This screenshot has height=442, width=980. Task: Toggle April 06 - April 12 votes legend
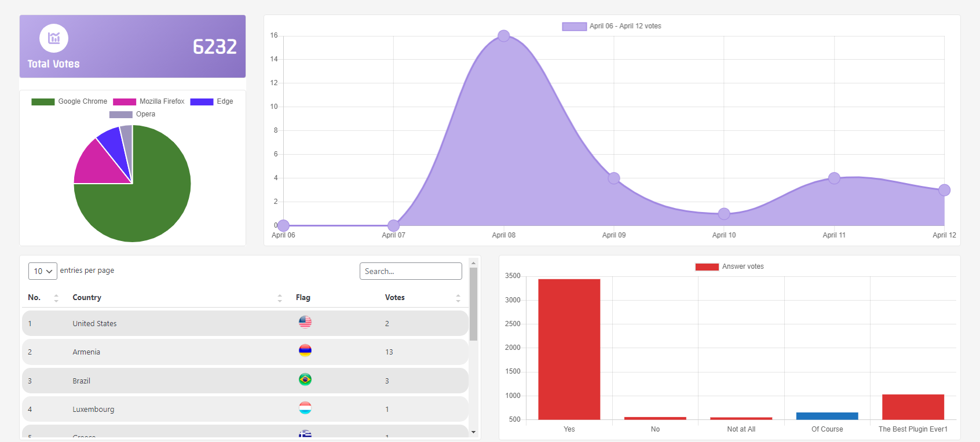coord(612,26)
